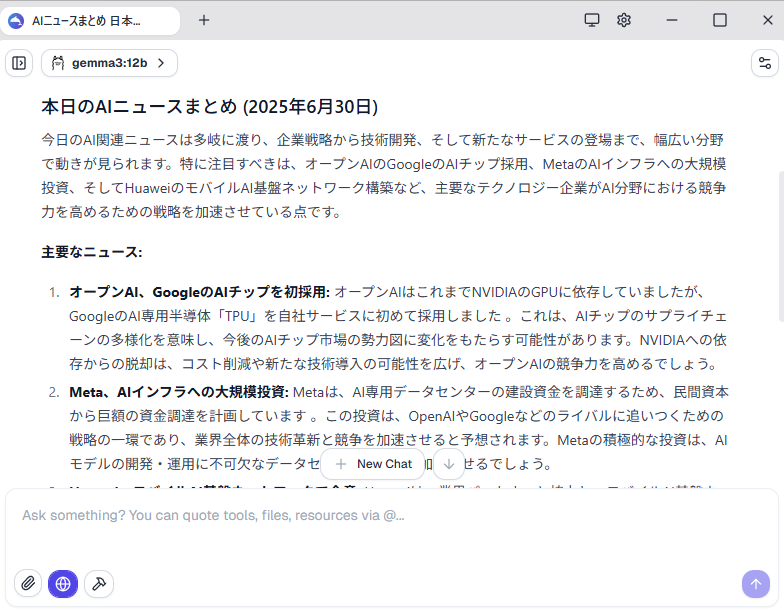Toggle web search globe button
The image size is (784, 612).
63,584
